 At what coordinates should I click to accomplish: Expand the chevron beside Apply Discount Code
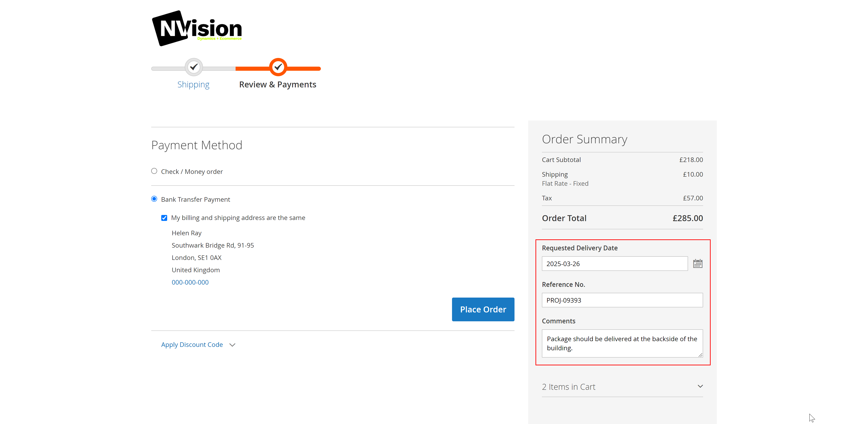pyautogui.click(x=232, y=345)
